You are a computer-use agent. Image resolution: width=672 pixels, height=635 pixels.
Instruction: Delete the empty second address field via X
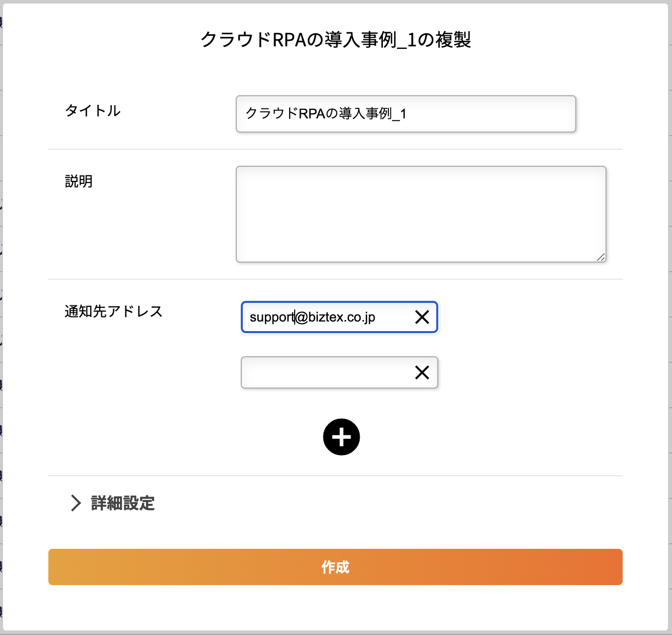422,372
